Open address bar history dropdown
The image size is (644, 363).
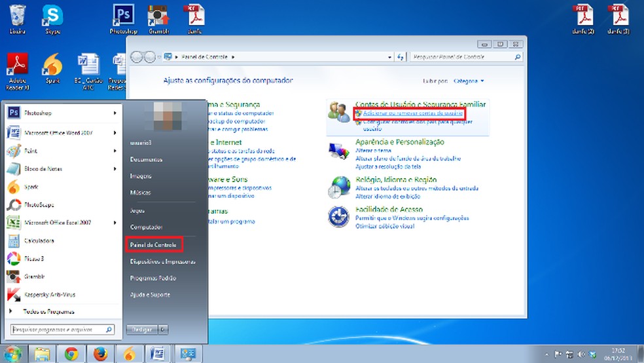click(389, 57)
